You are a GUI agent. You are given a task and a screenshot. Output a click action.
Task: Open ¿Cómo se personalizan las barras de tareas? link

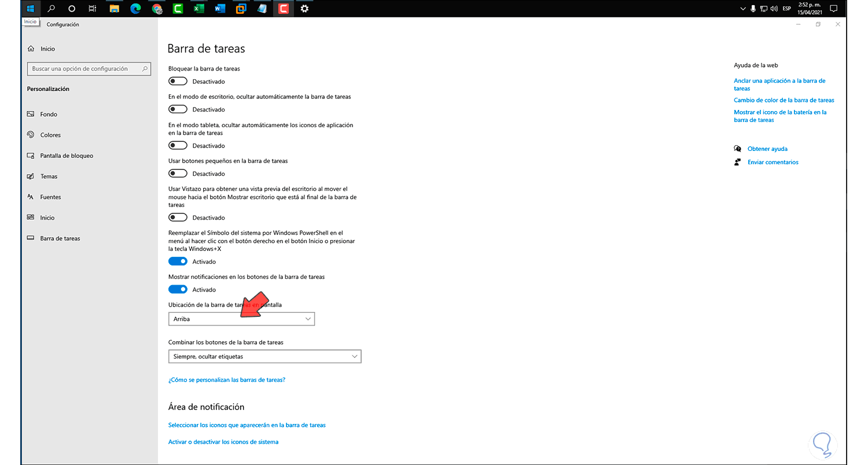click(x=227, y=380)
